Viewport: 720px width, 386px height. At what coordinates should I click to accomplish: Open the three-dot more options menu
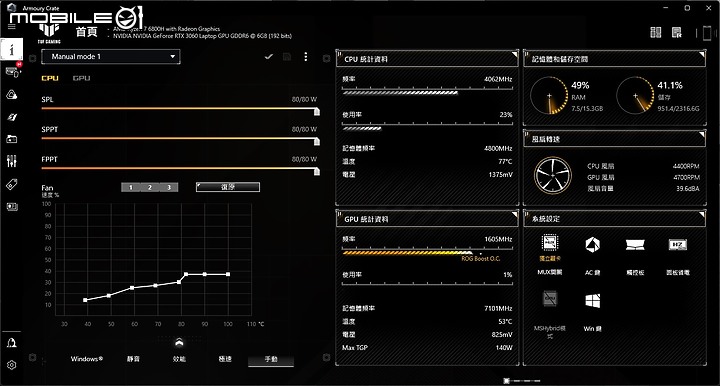coord(306,56)
